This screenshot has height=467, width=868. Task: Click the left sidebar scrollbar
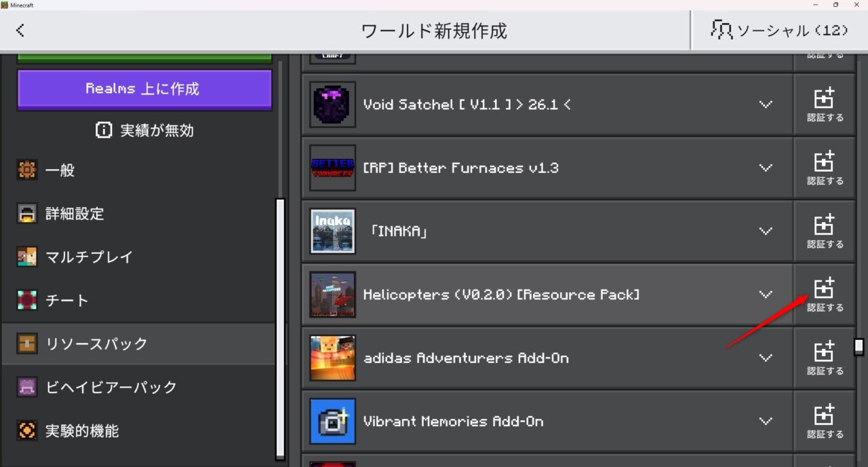point(280,329)
